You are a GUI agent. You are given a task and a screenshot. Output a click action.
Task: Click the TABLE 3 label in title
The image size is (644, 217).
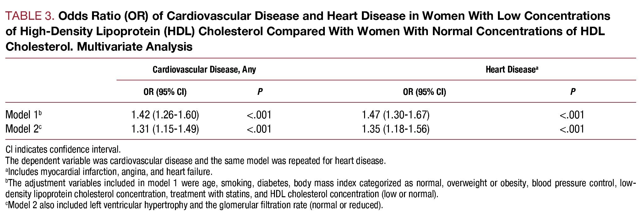(30, 16)
